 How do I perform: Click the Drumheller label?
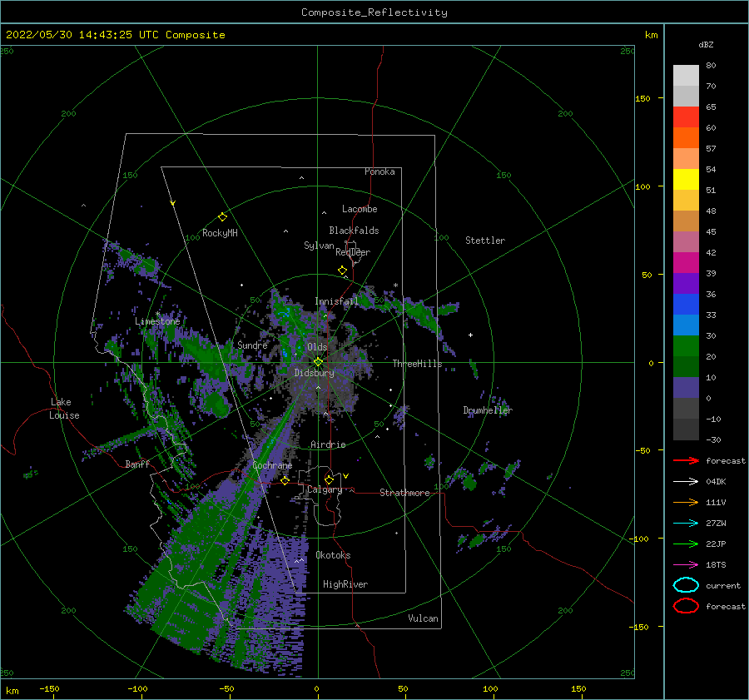pyautogui.click(x=488, y=410)
